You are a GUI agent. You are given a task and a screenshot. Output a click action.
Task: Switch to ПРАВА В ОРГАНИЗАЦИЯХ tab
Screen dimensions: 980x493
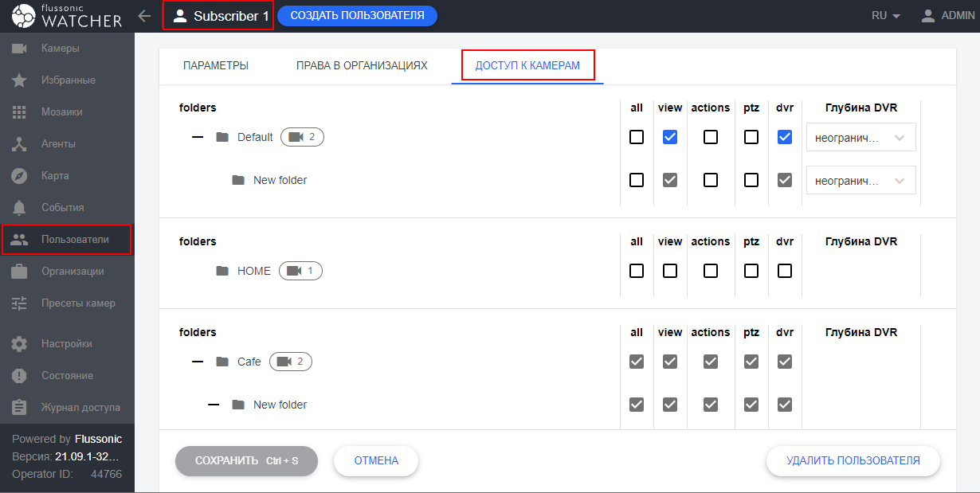(x=362, y=65)
